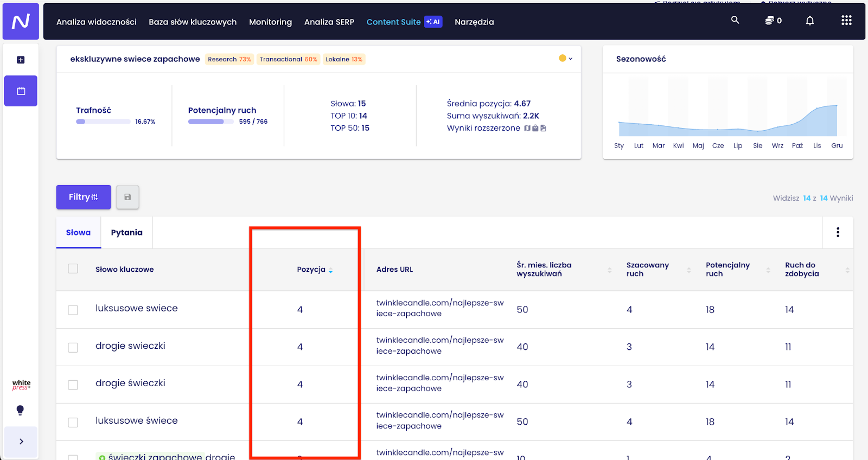Click the AI badge next to Content Suite

(x=433, y=22)
